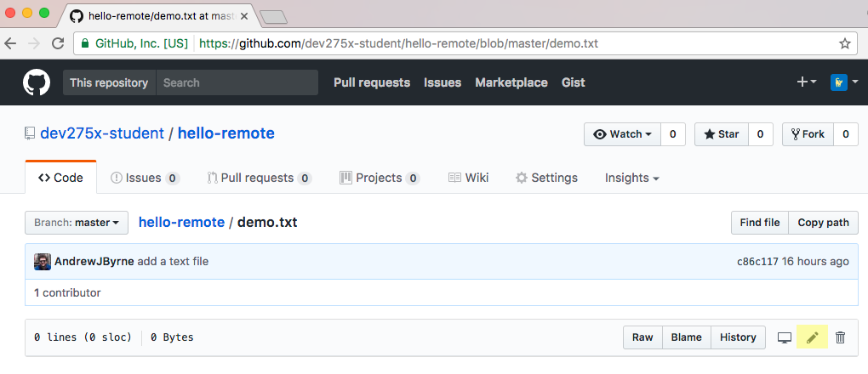The image size is (868, 374).
Task: Open the user avatar menu
Action: pyautogui.click(x=844, y=82)
